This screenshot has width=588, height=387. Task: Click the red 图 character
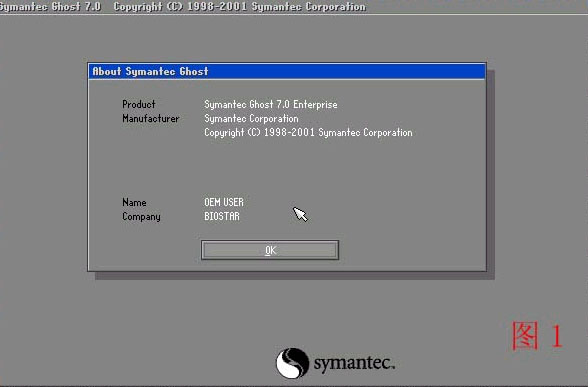click(525, 336)
